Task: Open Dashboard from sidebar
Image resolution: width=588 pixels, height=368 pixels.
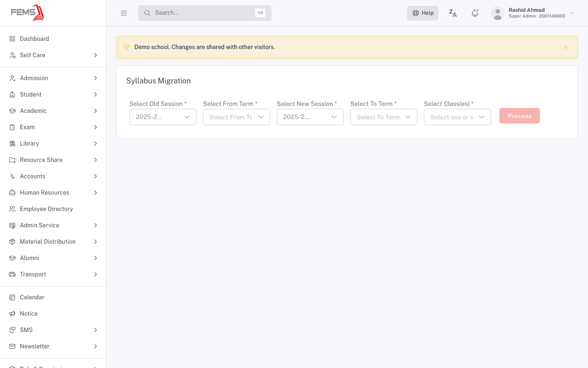Action: point(53,39)
